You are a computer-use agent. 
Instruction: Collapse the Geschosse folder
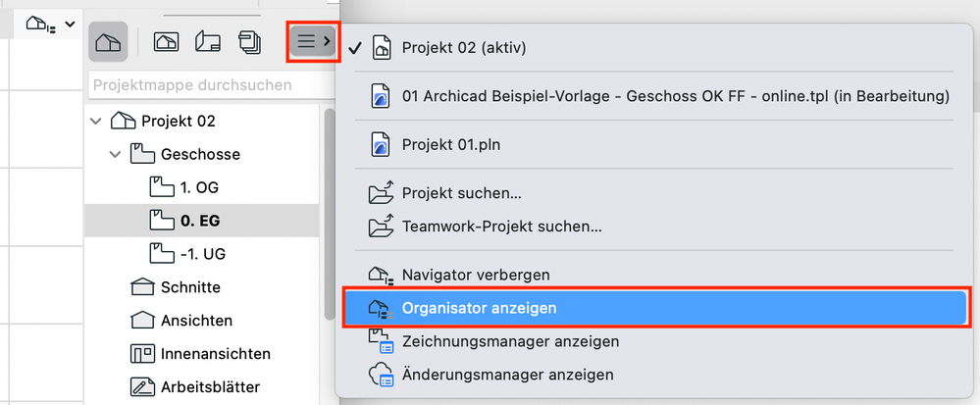tap(117, 154)
